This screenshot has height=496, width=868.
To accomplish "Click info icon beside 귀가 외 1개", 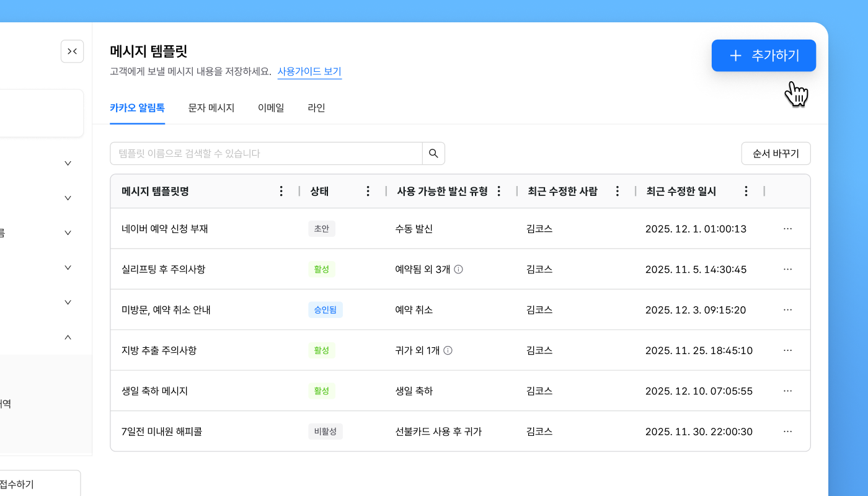I will (448, 350).
